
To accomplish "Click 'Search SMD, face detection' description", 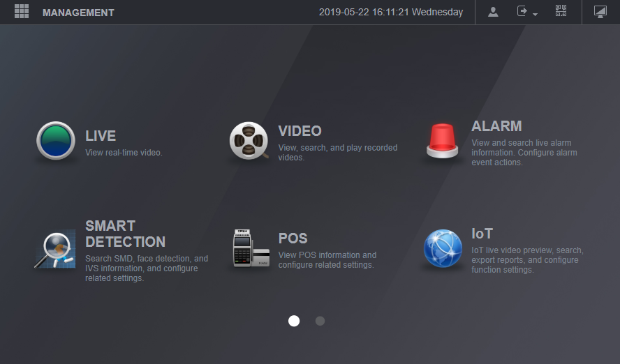I will [x=147, y=268].
